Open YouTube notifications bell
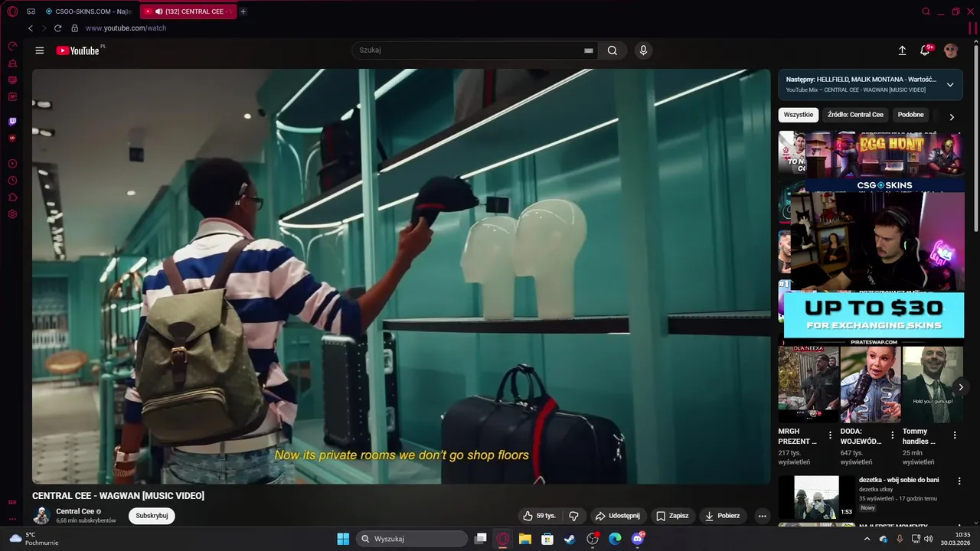This screenshot has height=551, width=980. pos(925,51)
